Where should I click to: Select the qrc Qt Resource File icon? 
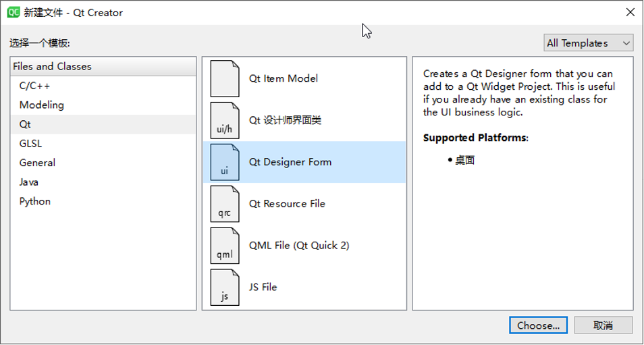pyautogui.click(x=225, y=204)
